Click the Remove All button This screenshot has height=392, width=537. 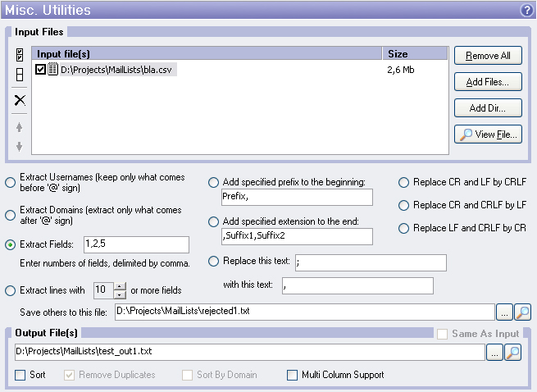pos(488,56)
